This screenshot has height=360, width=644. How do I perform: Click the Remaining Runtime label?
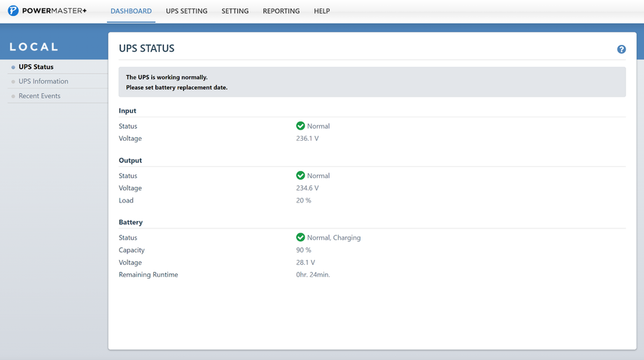[x=148, y=275]
